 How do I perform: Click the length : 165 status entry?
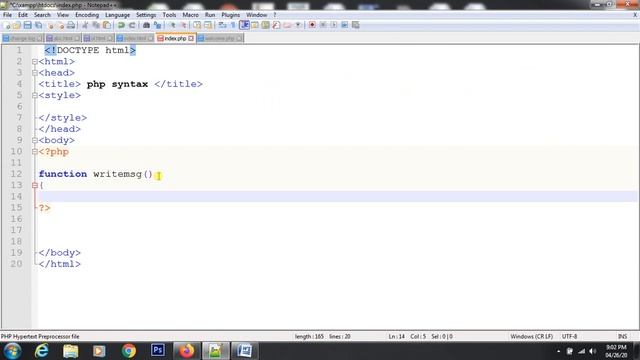click(309, 336)
